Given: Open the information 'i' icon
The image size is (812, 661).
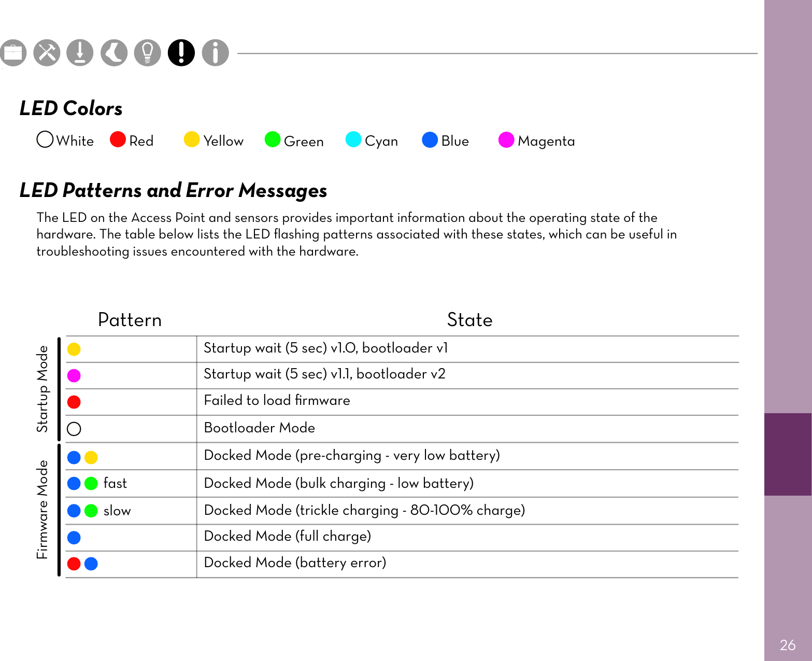Looking at the screenshot, I should 215,53.
